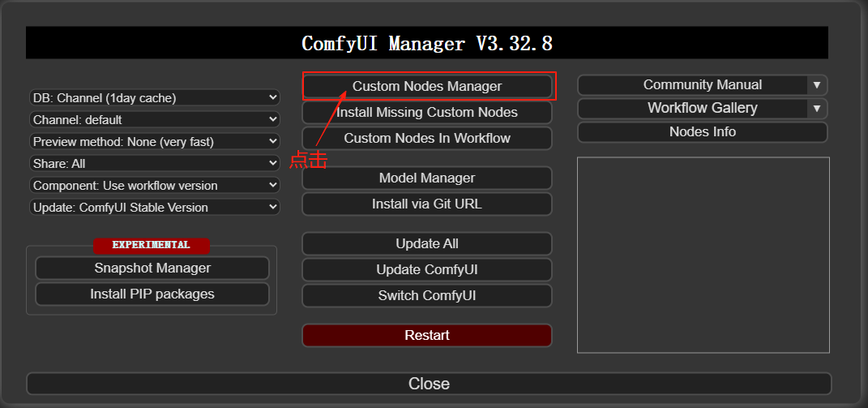The height and width of the screenshot is (408, 868).
Task: Open Update ComfyUI Stable Version dropdown
Action: 155,207
